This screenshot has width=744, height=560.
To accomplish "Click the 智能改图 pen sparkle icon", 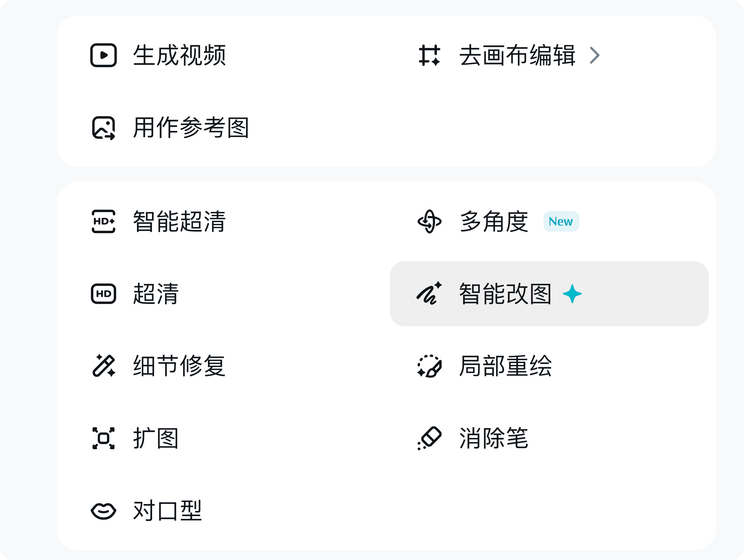I will click(429, 293).
